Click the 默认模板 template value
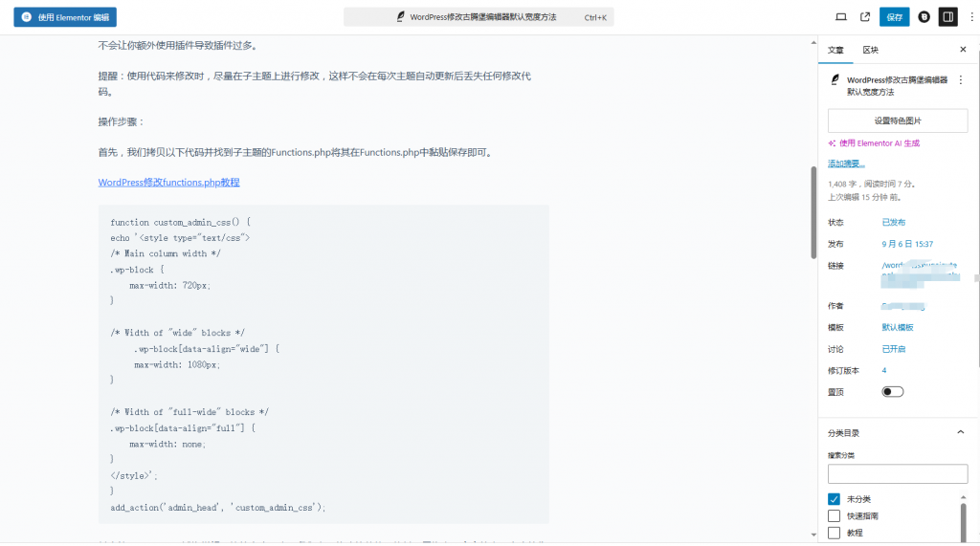This screenshot has width=980, height=546. [898, 327]
